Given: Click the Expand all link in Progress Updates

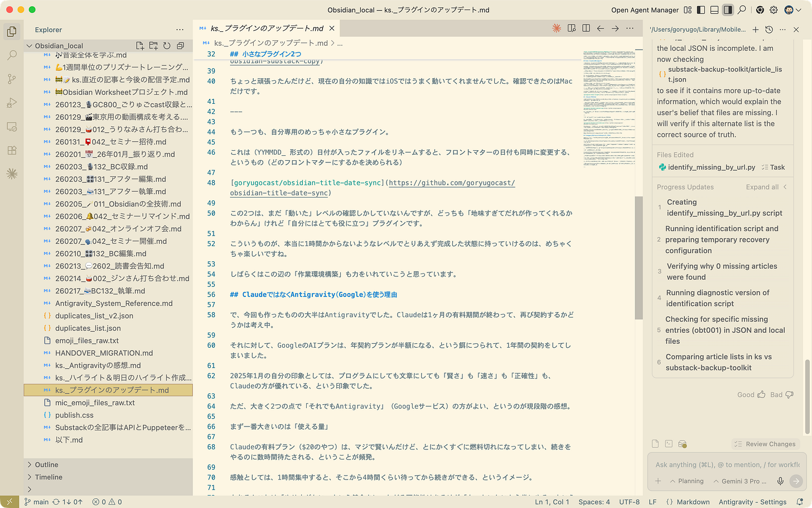Looking at the screenshot, I should [x=762, y=186].
